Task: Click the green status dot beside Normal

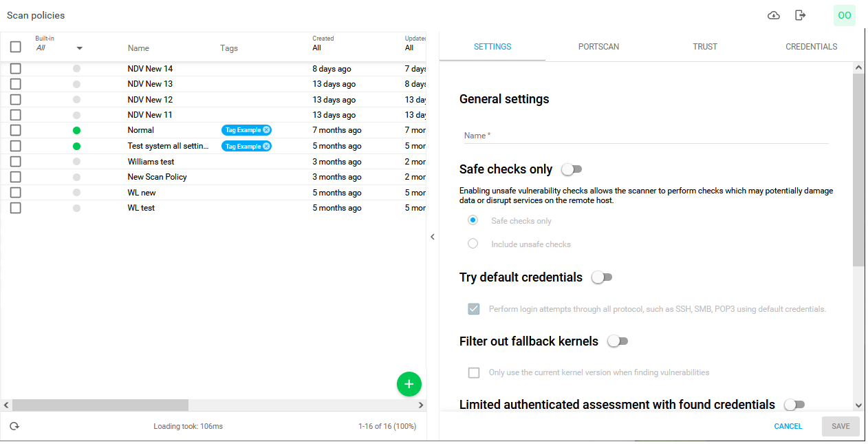Action: pyautogui.click(x=76, y=129)
